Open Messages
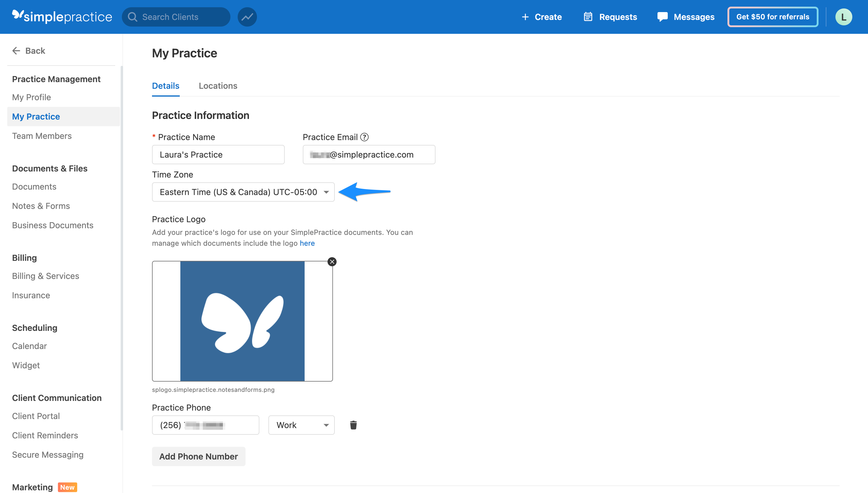The width and height of the screenshot is (868, 493). (685, 17)
